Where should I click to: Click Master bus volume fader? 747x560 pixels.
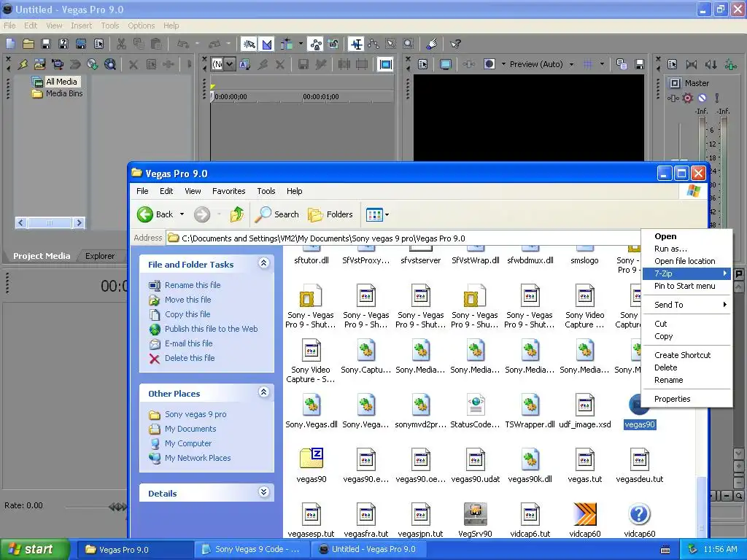(679, 162)
